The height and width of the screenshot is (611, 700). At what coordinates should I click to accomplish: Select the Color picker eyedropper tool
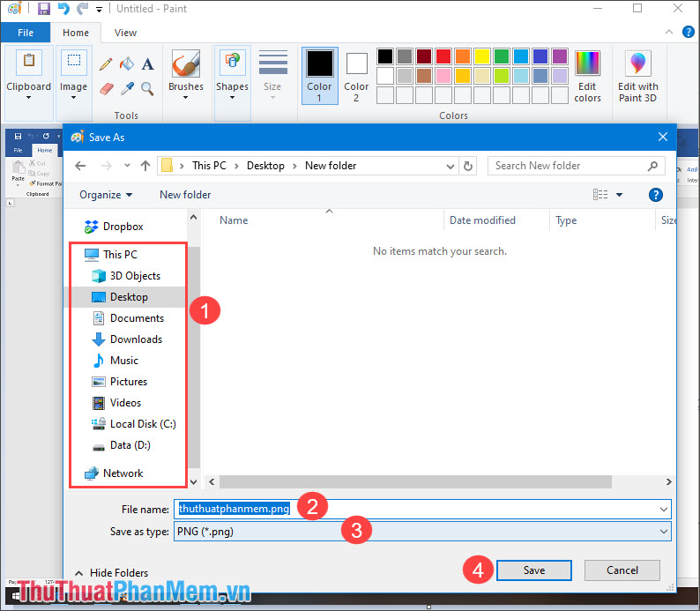[127, 88]
